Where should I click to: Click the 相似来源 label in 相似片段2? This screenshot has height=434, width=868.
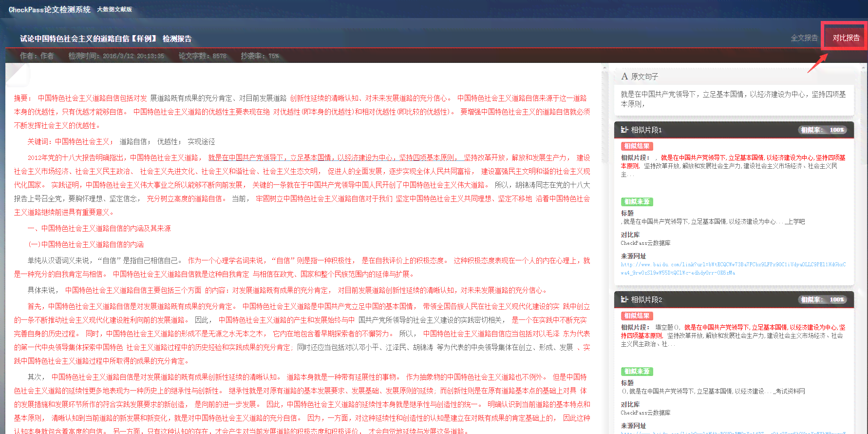click(x=637, y=371)
